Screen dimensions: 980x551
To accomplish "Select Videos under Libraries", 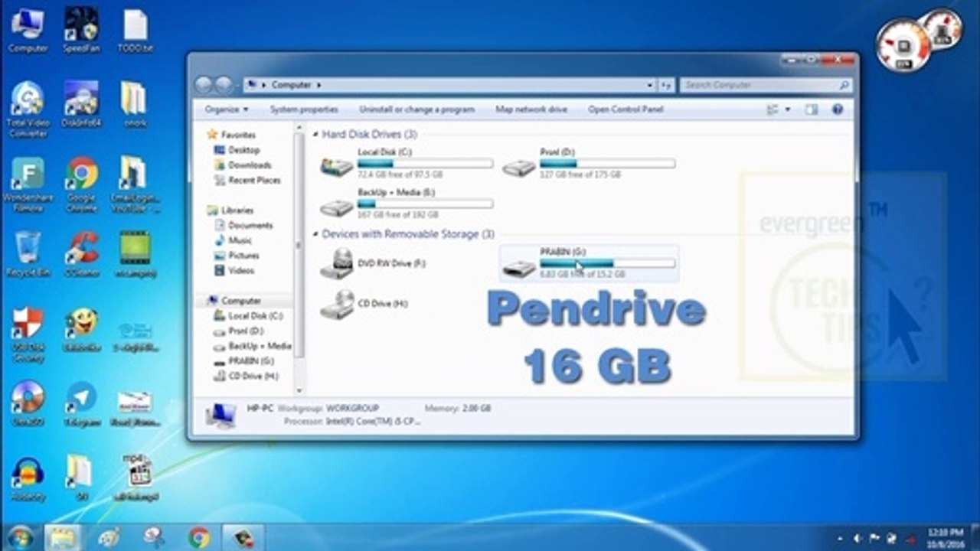I will tap(234, 271).
